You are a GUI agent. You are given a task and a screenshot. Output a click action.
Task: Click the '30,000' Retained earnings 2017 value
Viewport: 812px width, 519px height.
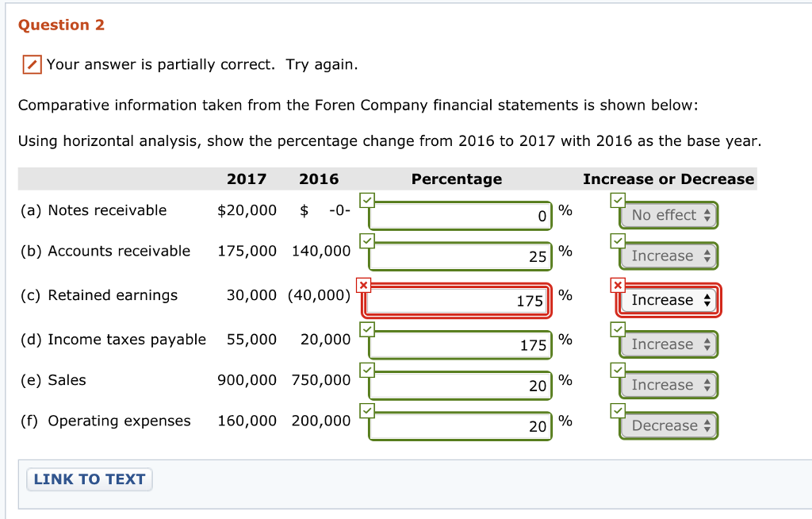pos(251,295)
